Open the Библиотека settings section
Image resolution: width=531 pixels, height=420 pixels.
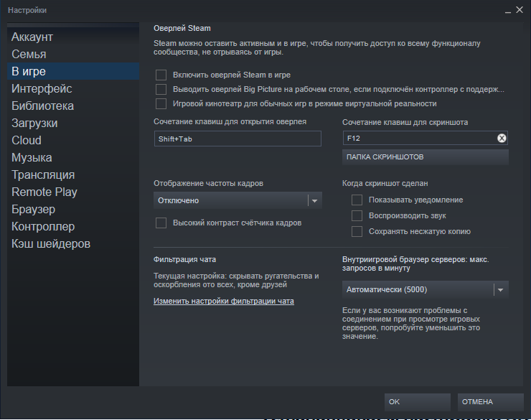click(72, 106)
